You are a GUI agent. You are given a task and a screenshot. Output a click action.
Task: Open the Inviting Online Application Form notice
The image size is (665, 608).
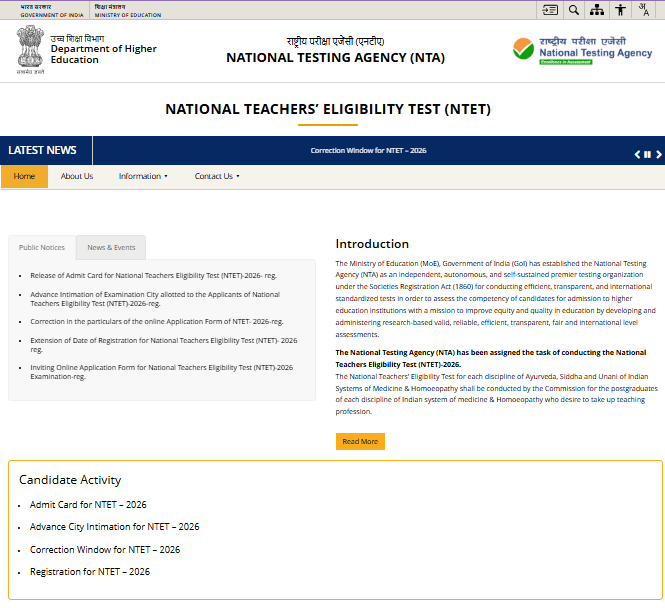162,372
